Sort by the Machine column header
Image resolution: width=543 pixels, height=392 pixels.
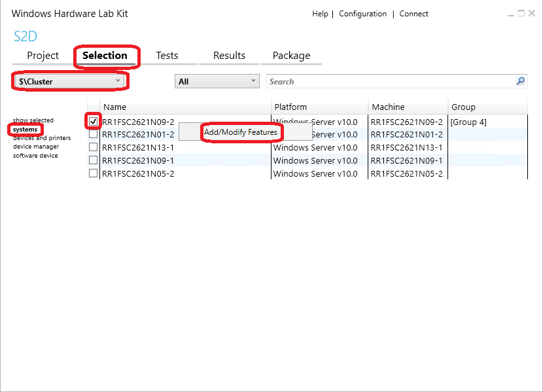click(x=388, y=106)
